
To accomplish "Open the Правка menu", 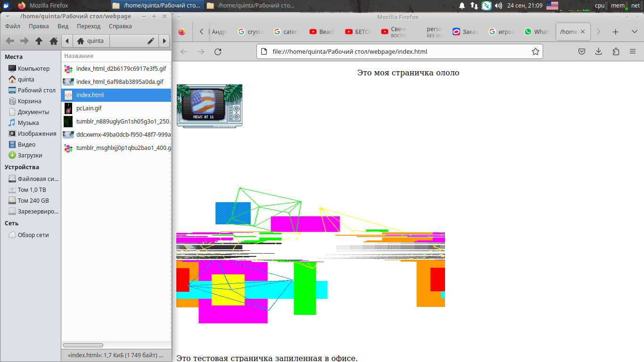I will (x=39, y=26).
